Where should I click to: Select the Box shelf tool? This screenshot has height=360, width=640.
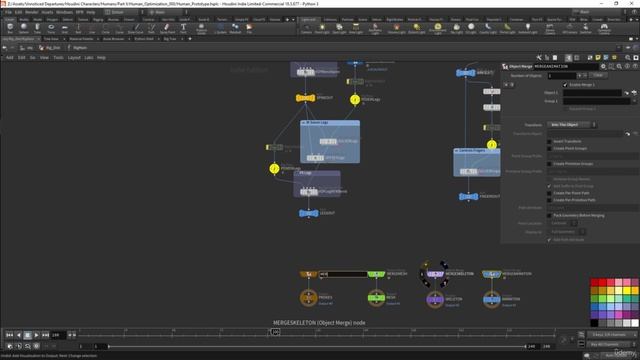click(10, 28)
